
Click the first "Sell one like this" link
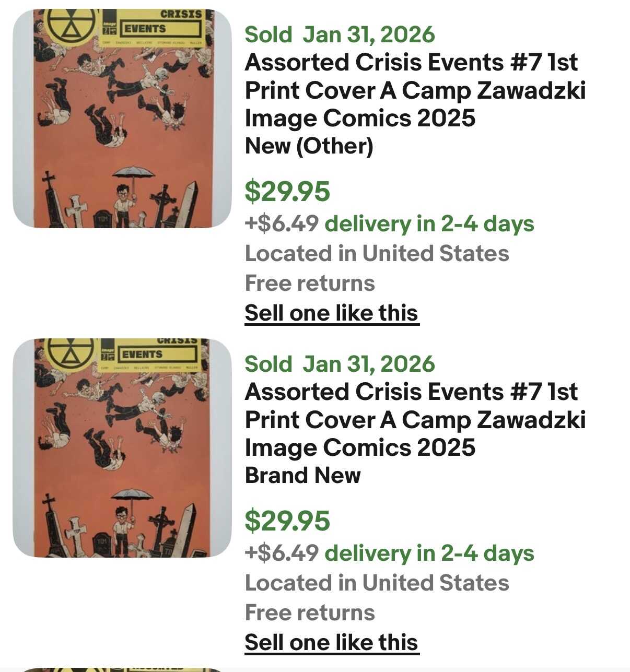[332, 313]
